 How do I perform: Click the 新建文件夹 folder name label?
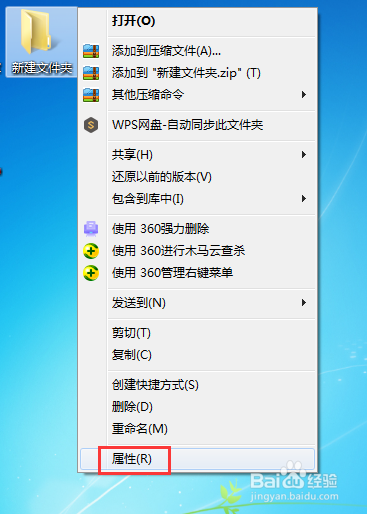click(42, 68)
